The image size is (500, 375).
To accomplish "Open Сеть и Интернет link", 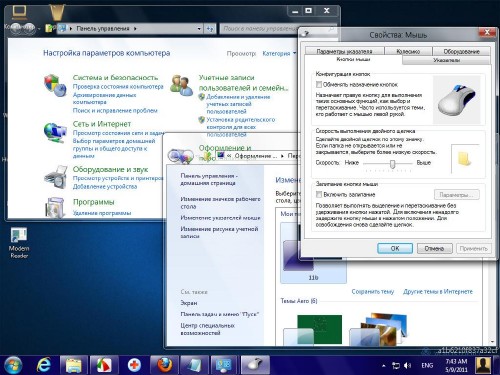I will pos(102,124).
